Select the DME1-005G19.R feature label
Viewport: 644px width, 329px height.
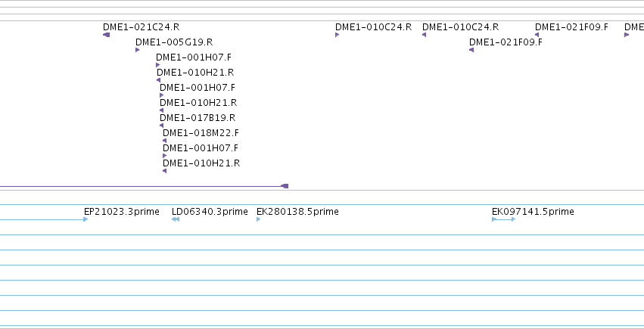[174, 42]
